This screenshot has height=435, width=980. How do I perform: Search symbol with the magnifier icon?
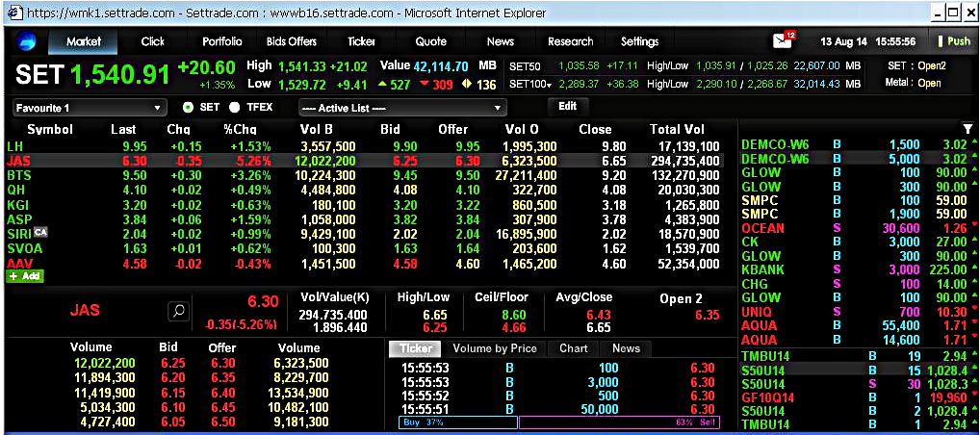(x=178, y=311)
